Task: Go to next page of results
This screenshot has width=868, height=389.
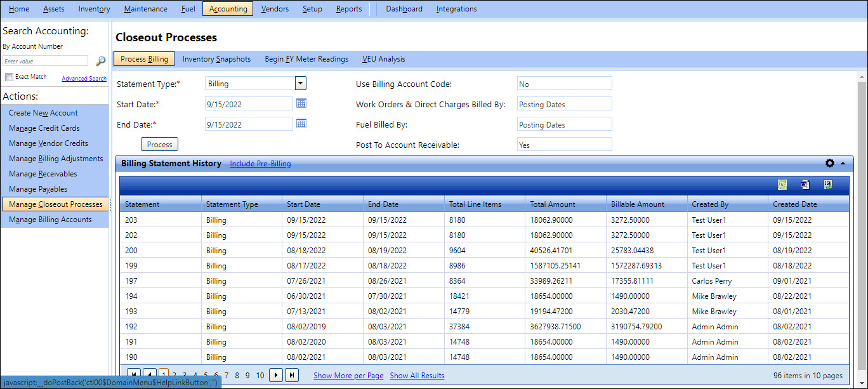Action: click(276, 375)
